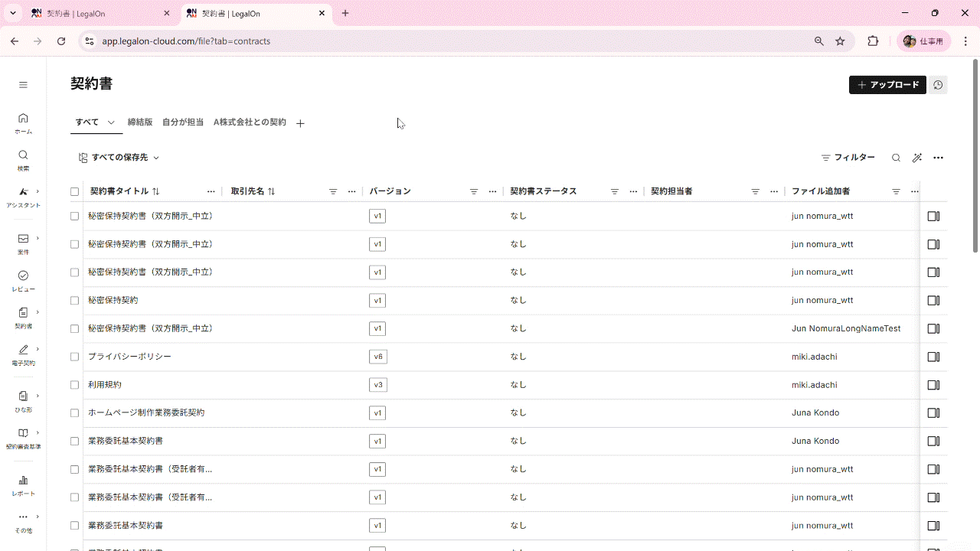Expand the chevron next to すべて tab
Viewport: 980px width, 551px height.
(x=111, y=122)
